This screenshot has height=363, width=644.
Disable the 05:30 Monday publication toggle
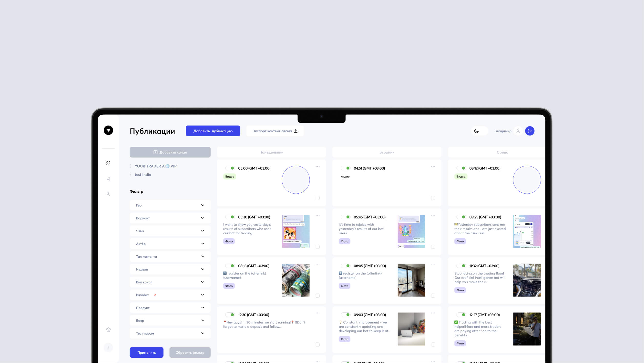click(230, 217)
